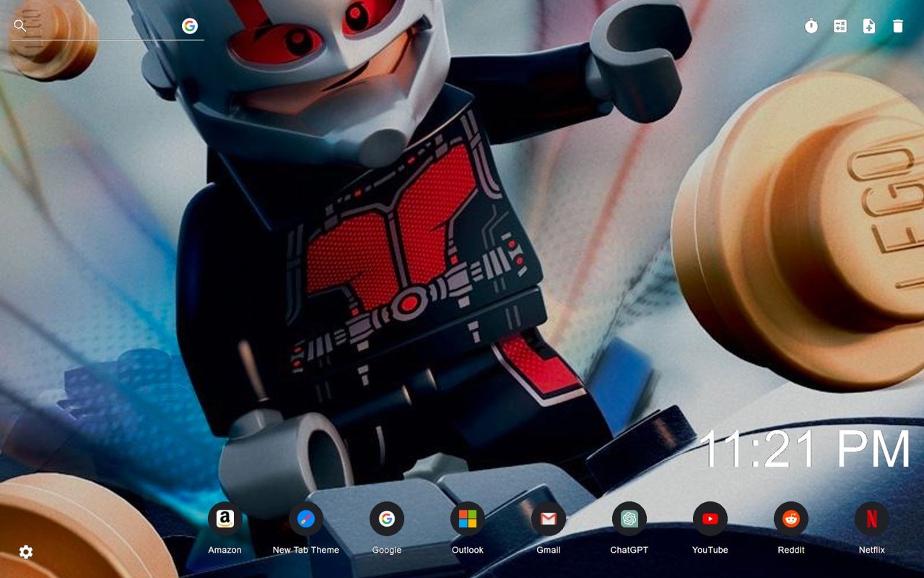
Task: Open settings with the gear icon
Action: [x=26, y=552]
